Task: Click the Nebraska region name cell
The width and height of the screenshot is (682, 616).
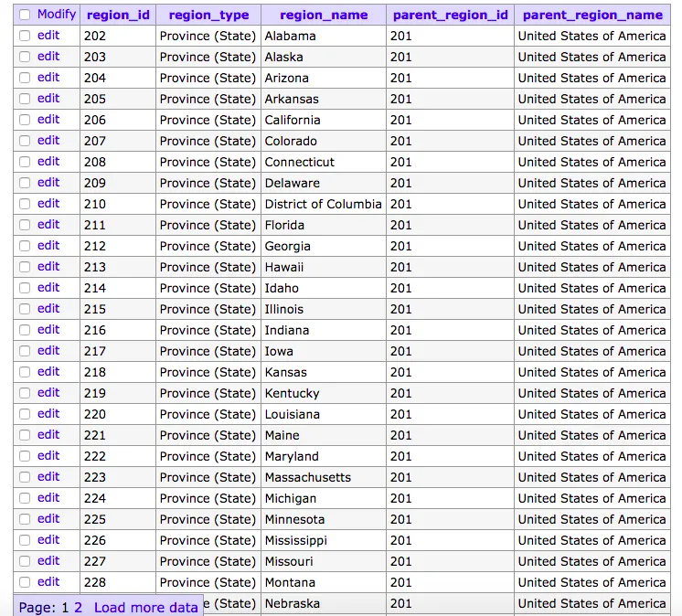Action: (x=323, y=603)
